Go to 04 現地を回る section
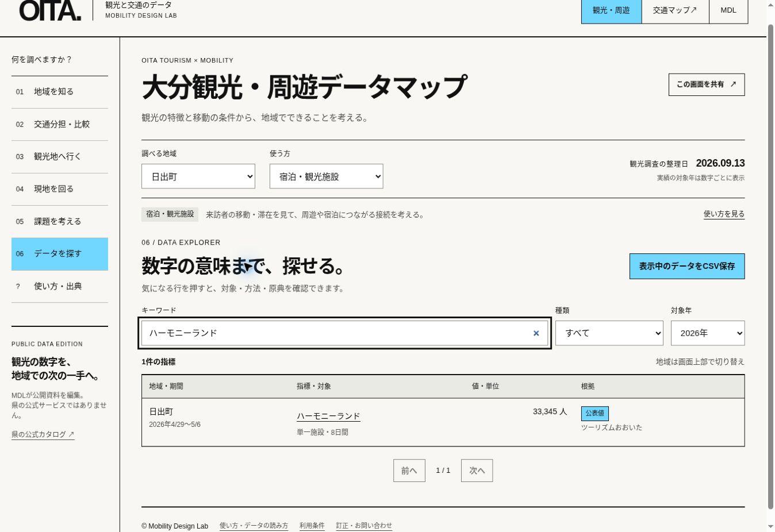This screenshot has width=775, height=532. pyautogui.click(x=60, y=189)
